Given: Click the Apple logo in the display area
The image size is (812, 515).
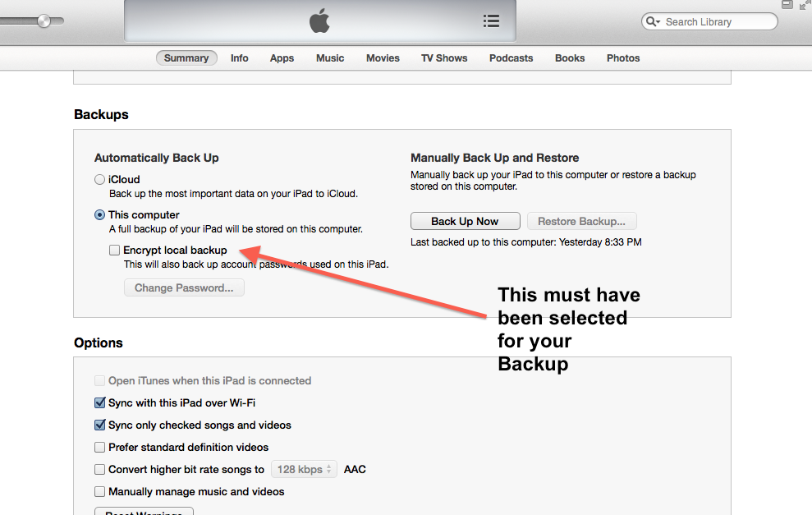Looking at the screenshot, I should coord(319,21).
